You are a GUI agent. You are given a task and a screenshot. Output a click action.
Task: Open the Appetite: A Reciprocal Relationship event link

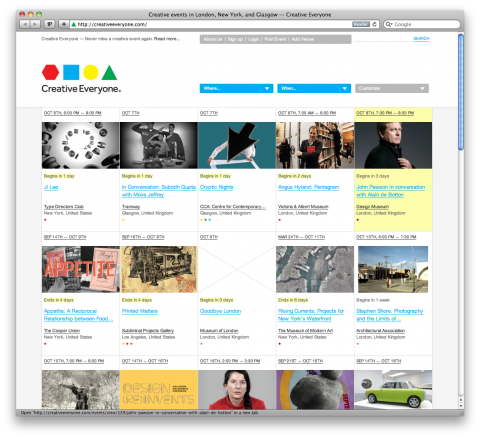tap(78, 315)
